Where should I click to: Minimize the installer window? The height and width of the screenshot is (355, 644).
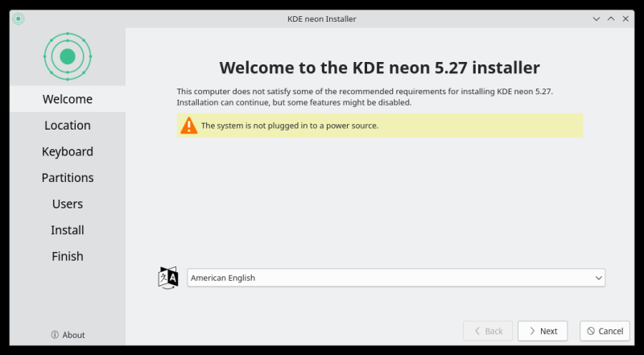click(597, 19)
